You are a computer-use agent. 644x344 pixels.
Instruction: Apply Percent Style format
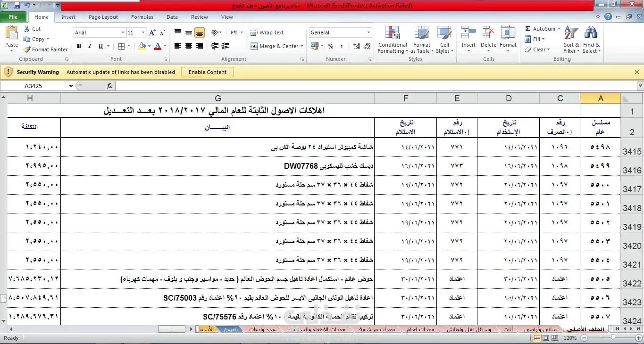(330, 46)
